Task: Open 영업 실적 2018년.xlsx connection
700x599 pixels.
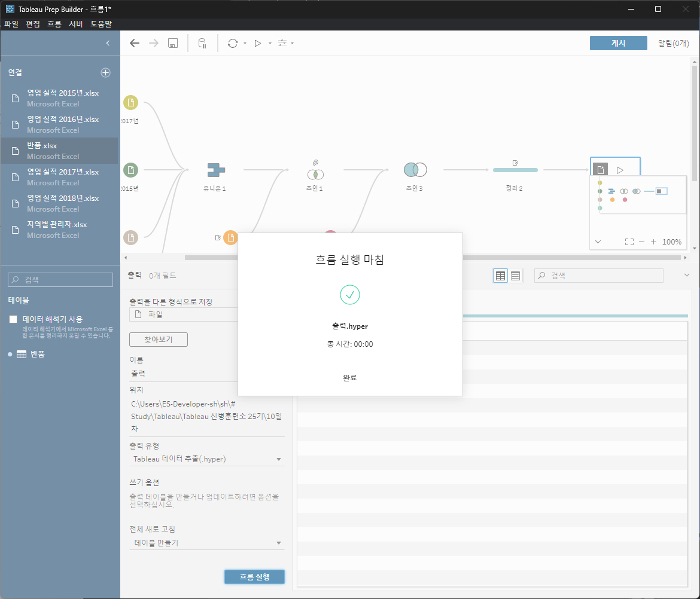Action: pyautogui.click(x=60, y=203)
